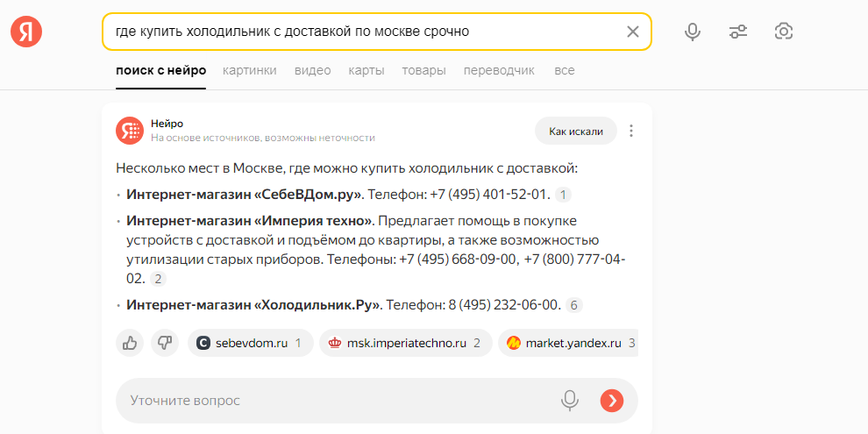Open msk.imperiatechno.ru source link
The height and width of the screenshot is (434, 868).
(404, 343)
